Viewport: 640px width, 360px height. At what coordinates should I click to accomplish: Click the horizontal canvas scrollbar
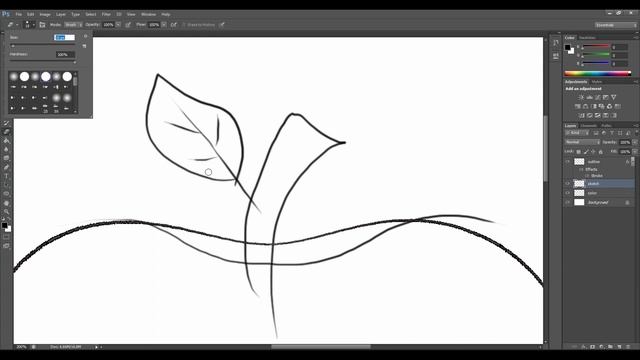tap(321, 347)
